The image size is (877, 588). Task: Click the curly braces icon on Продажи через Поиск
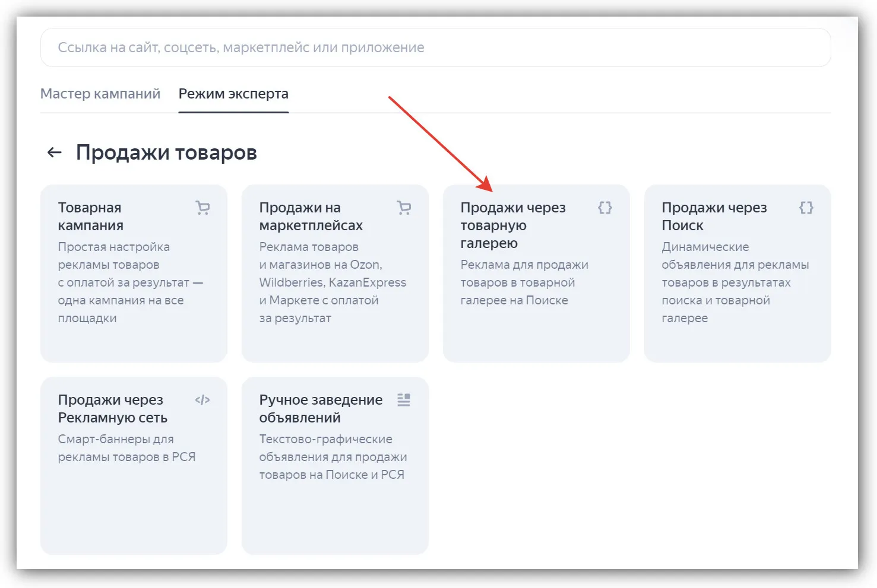[806, 208]
